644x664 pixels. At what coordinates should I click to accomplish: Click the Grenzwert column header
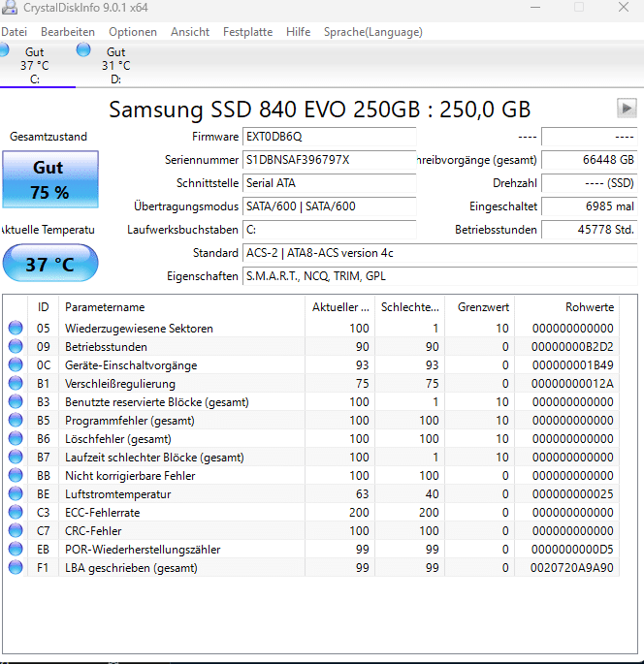(x=480, y=307)
